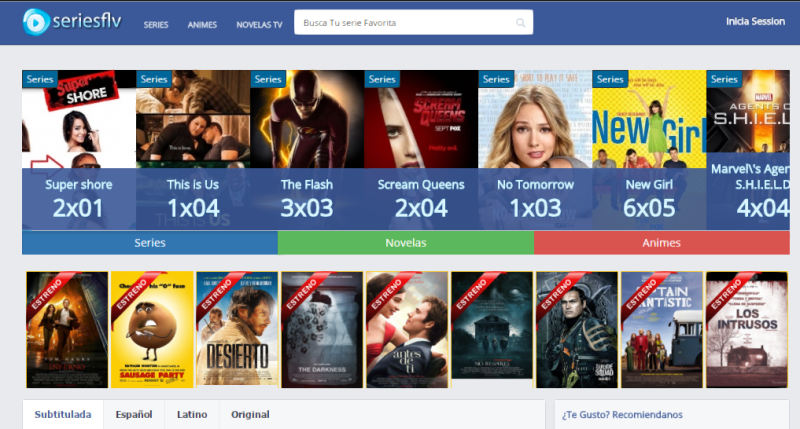Click the Estreno ribbon on Sausage Party poster

pyautogui.click(x=132, y=294)
